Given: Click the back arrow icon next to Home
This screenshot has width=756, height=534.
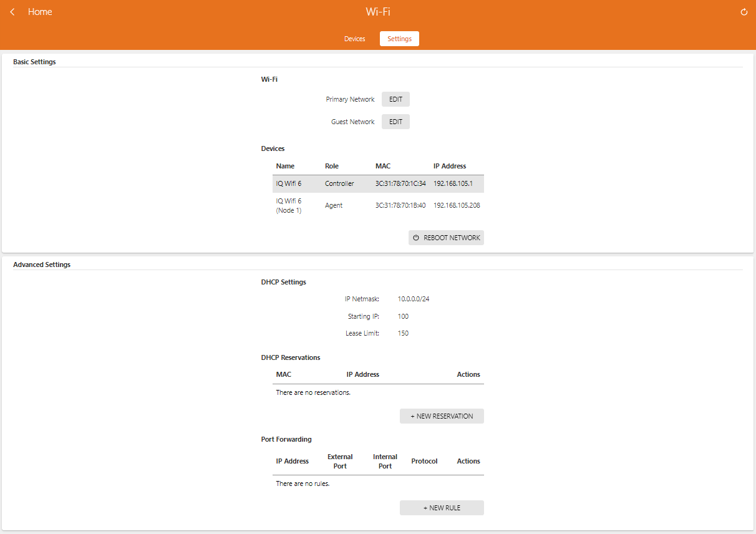Looking at the screenshot, I should pyautogui.click(x=12, y=12).
